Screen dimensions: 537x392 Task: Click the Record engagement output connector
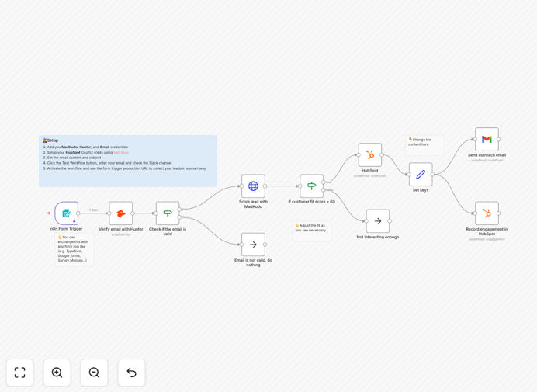(499, 213)
